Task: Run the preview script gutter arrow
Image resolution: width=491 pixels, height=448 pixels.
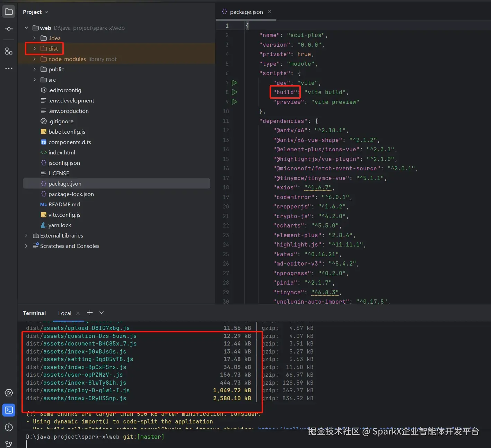Action: (235, 102)
